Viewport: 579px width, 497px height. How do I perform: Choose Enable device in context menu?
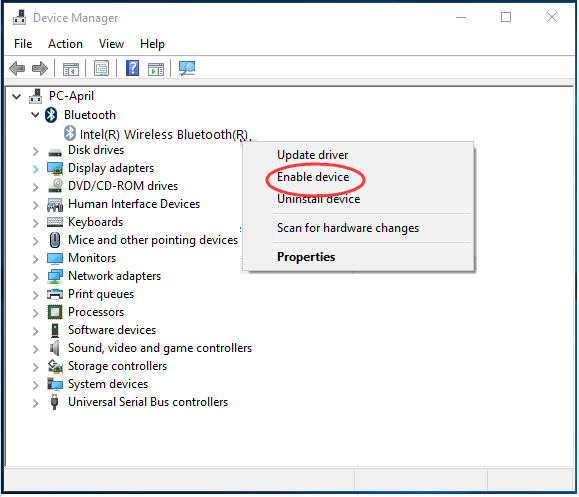(313, 177)
